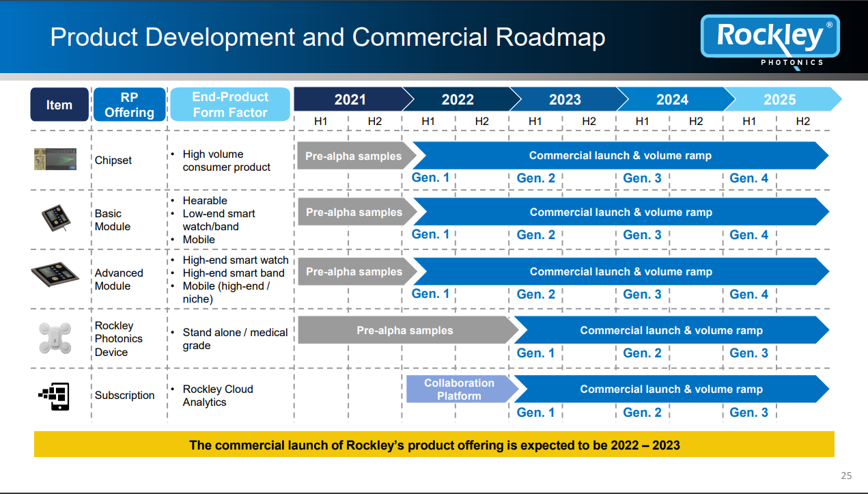Click Gen. 2 in Basic Module row
This screenshot has height=494, width=868.
pyautogui.click(x=536, y=234)
